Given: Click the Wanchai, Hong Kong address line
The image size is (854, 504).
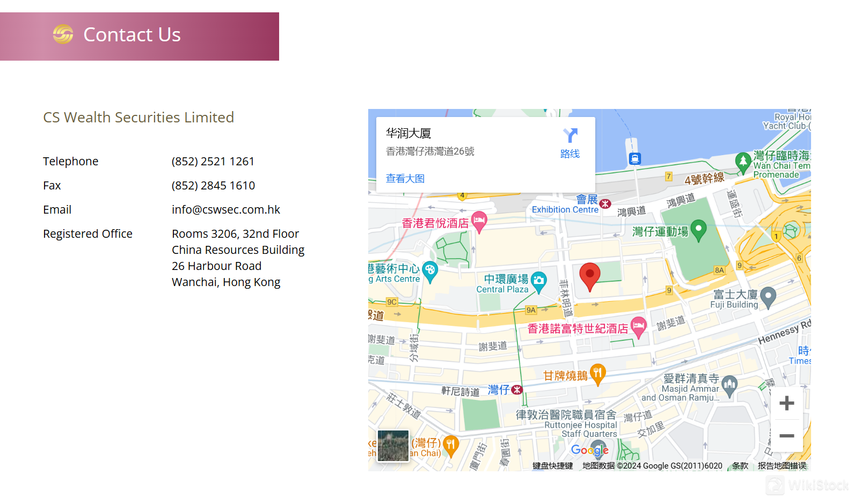Looking at the screenshot, I should (x=226, y=282).
